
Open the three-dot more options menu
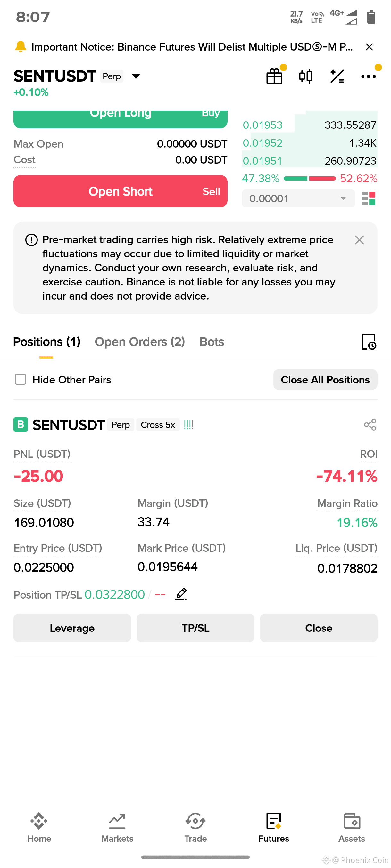pos(368,76)
